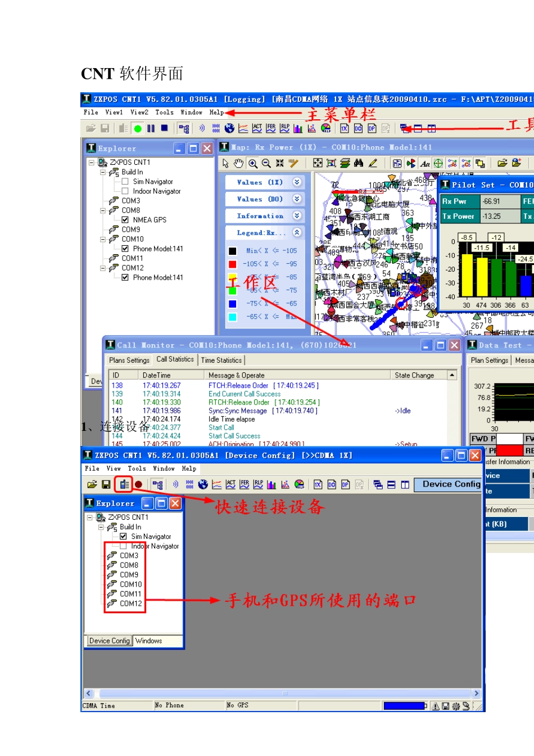Viewport: 534px width, 756px height.
Task: Click the red record button in Device Config toolbar
Action: tap(138, 484)
